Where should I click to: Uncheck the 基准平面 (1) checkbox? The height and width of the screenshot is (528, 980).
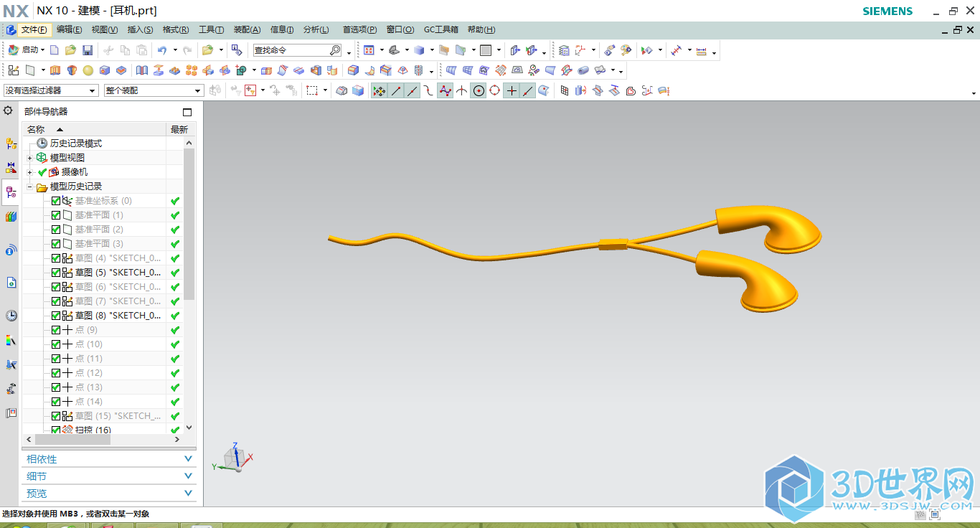(56, 215)
